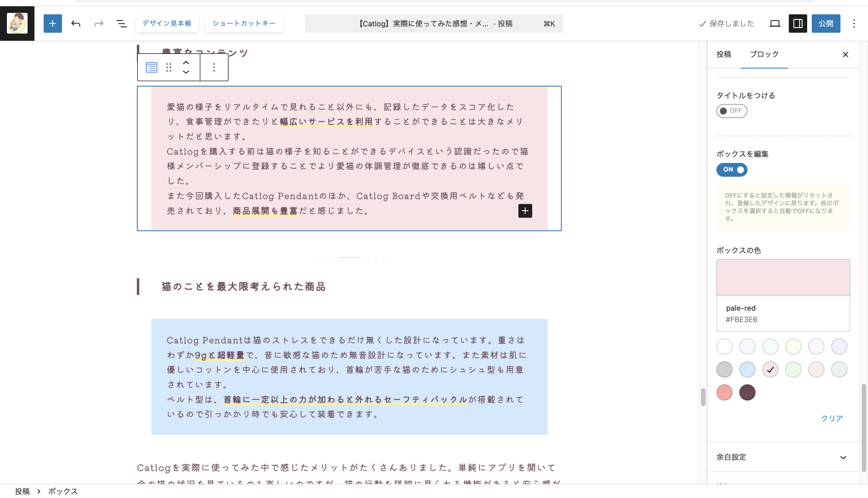Click the box block type icon

point(152,68)
